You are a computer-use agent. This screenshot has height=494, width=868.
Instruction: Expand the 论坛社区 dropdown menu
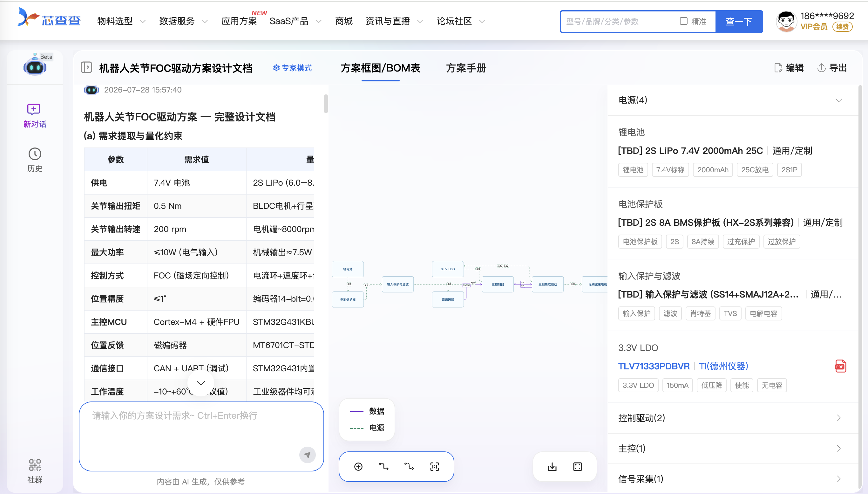coord(460,21)
